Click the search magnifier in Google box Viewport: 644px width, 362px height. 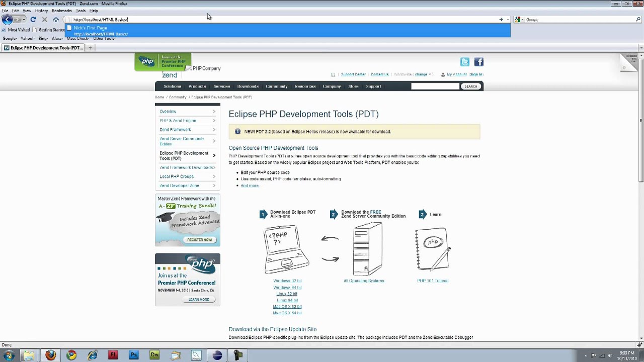(x=638, y=20)
